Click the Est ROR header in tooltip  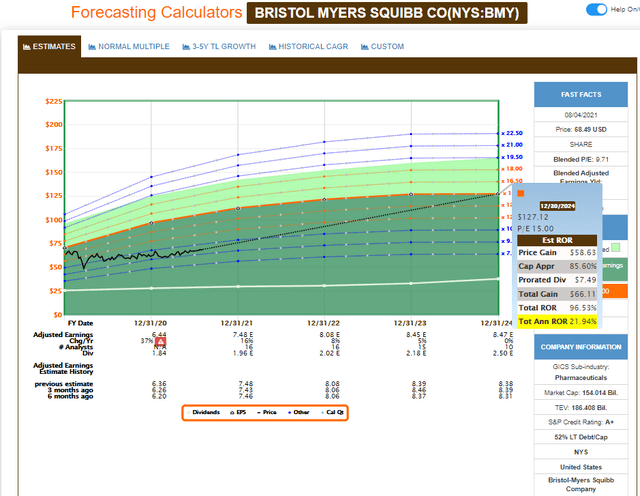(557, 240)
